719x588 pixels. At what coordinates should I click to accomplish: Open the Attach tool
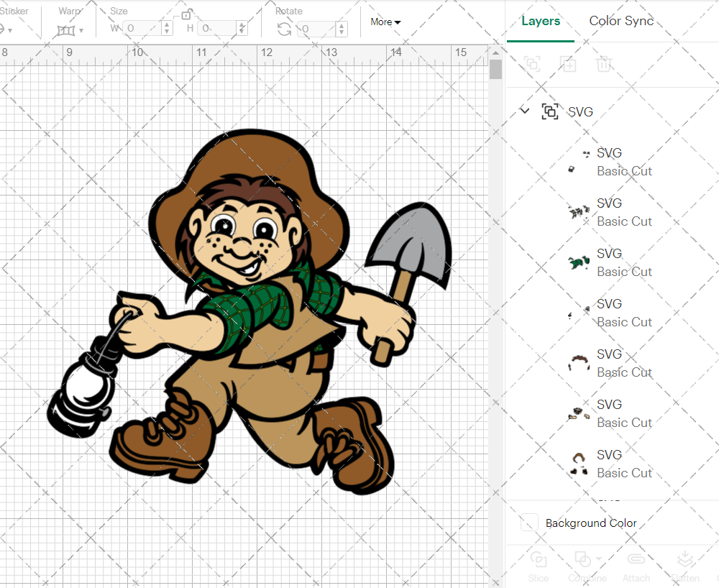click(636, 567)
